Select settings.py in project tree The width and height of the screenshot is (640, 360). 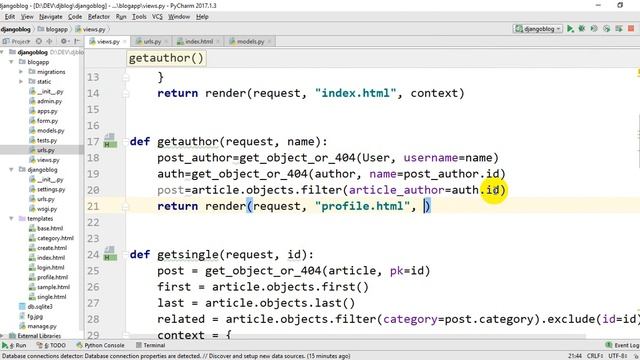click(47, 189)
